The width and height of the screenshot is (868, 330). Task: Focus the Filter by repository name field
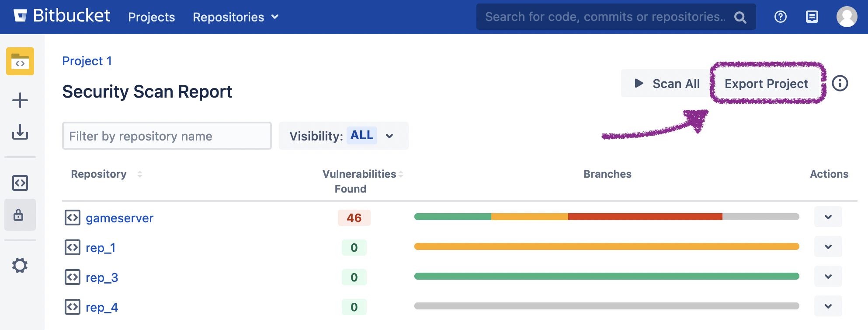(x=167, y=136)
